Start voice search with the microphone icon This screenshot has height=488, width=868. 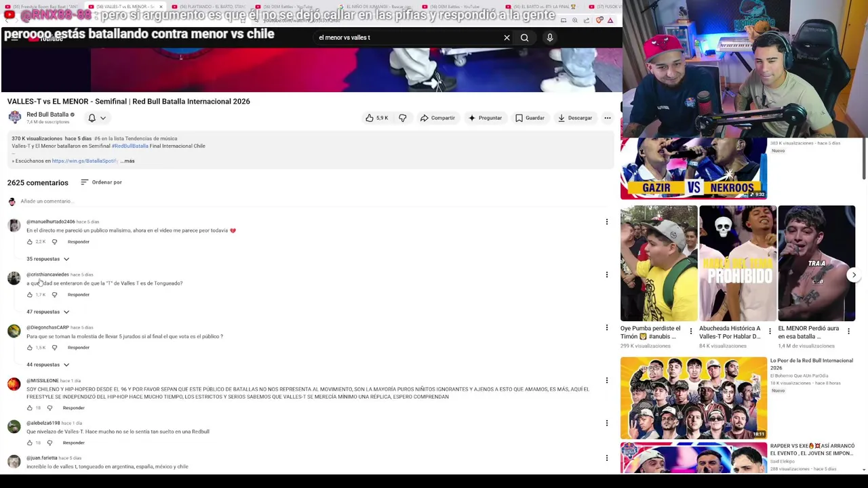point(550,38)
